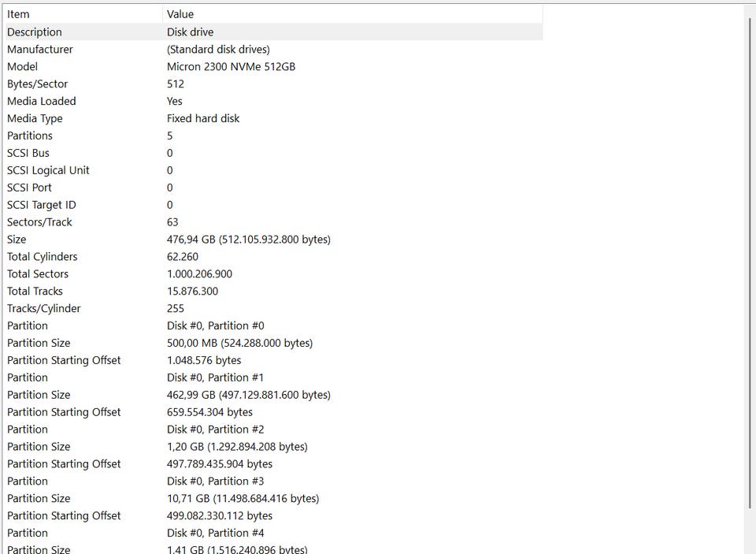
Task: Select the Media Loaded row label
Action: 42,102
